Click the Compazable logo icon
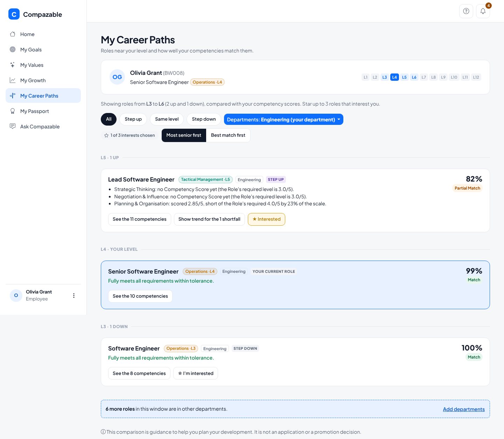 (x=14, y=14)
